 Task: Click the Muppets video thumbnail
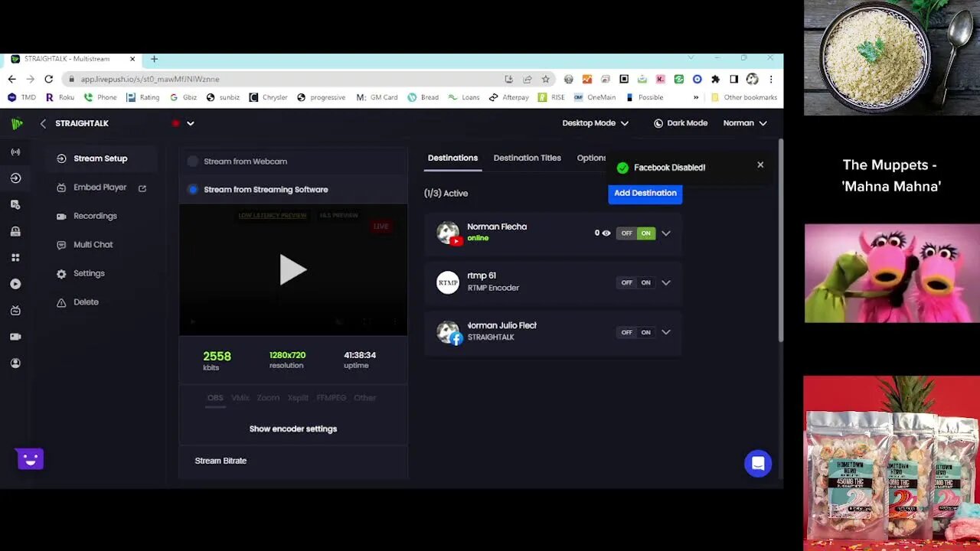pyautogui.click(x=892, y=273)
